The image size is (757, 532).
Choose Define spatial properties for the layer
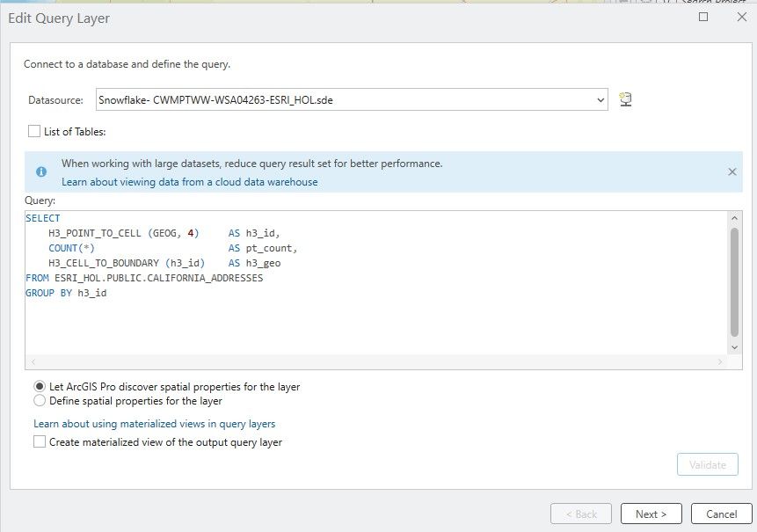40,401
